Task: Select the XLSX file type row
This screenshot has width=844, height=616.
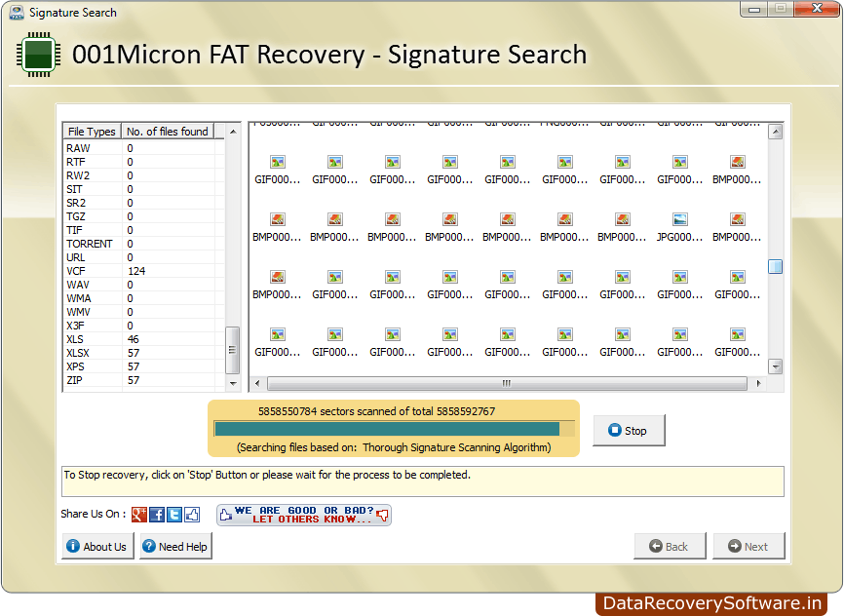Action: click(143, 353)
